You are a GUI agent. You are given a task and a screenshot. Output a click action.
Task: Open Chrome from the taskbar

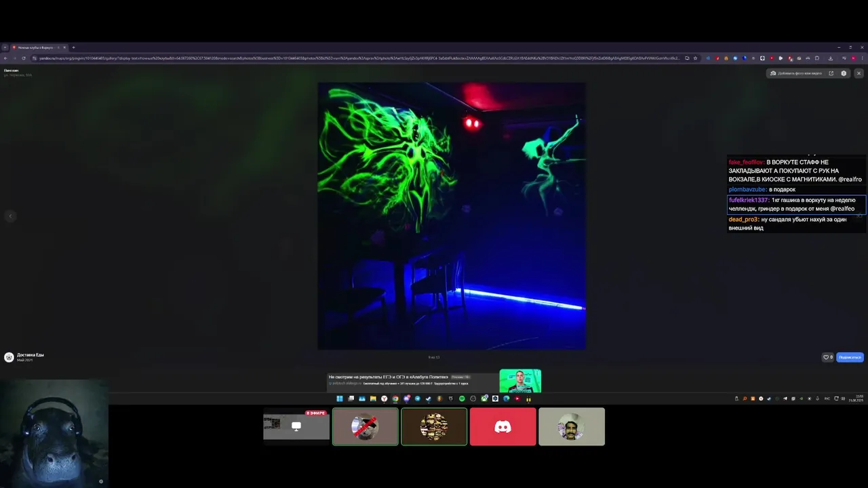(395, 399)
